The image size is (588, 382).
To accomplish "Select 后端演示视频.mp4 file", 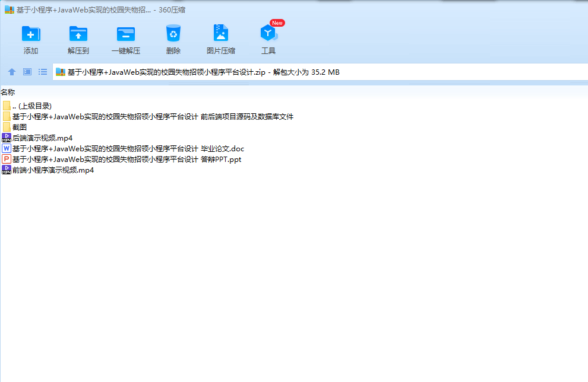I will [x=37, y=138].
